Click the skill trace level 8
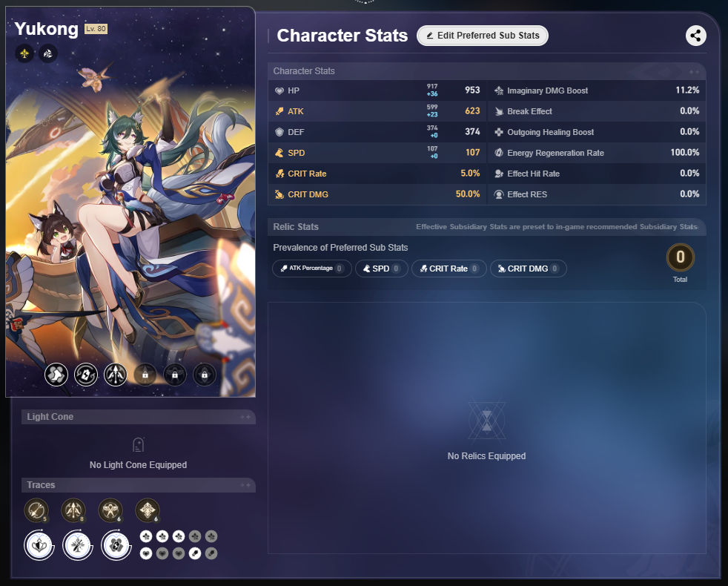This screenshot has width=728, height=586. [73, 510]
